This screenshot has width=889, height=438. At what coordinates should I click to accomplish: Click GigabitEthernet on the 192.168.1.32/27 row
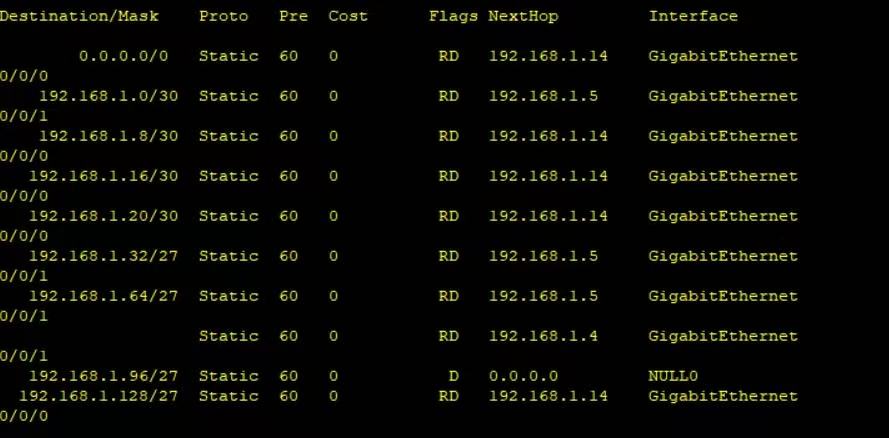pyautogui.click(x=723, y=256)
